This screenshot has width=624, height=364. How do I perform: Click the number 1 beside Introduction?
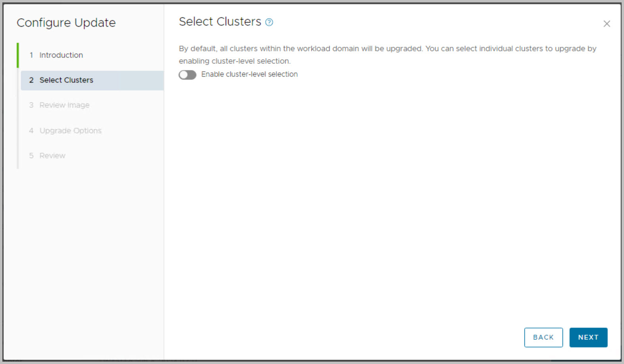(x=31, y=55)
